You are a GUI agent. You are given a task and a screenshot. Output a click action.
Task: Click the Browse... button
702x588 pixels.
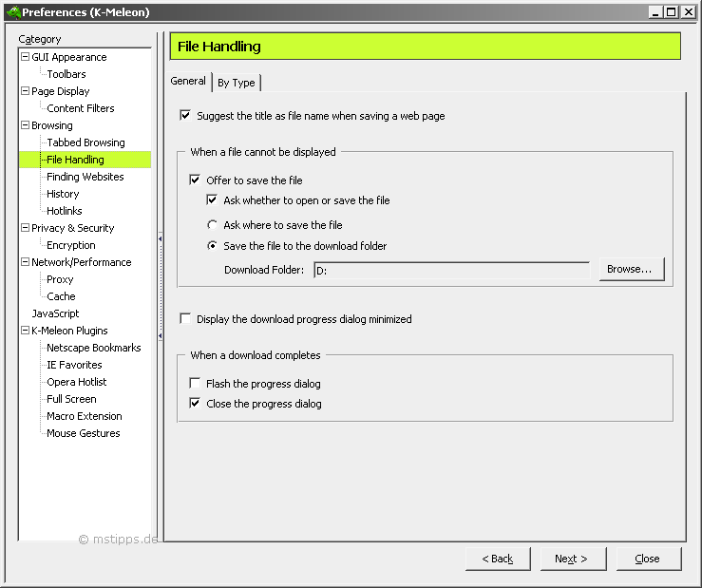pos(632,269)
